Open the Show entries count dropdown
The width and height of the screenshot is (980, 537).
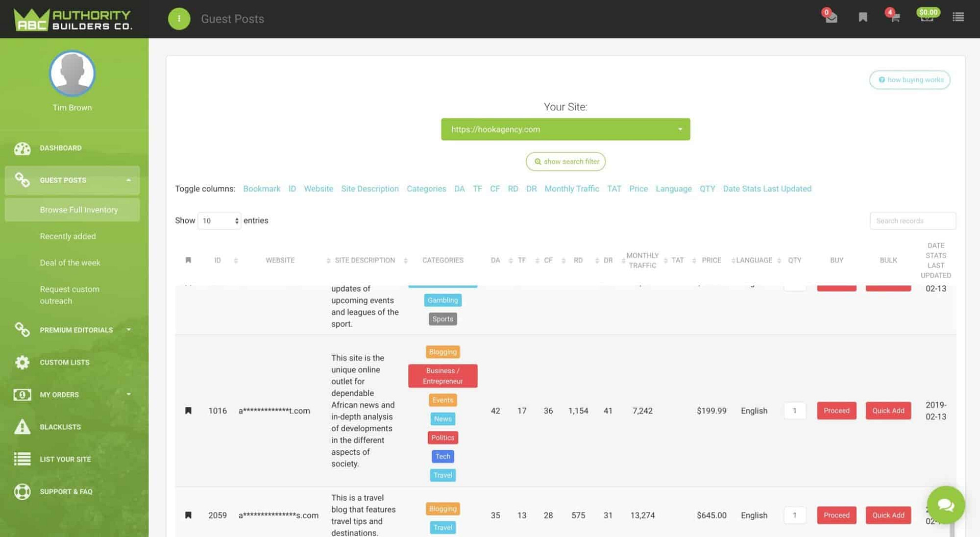[219, 221]
